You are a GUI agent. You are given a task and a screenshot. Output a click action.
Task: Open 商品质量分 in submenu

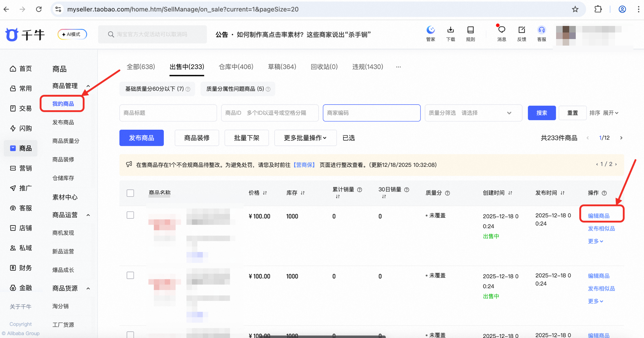click(66, 141)
